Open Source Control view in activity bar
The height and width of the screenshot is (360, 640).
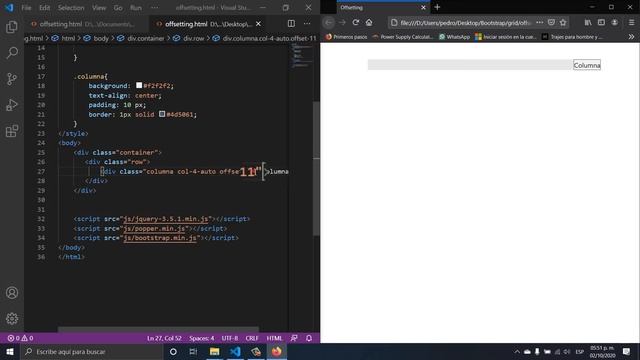point(12,79)
